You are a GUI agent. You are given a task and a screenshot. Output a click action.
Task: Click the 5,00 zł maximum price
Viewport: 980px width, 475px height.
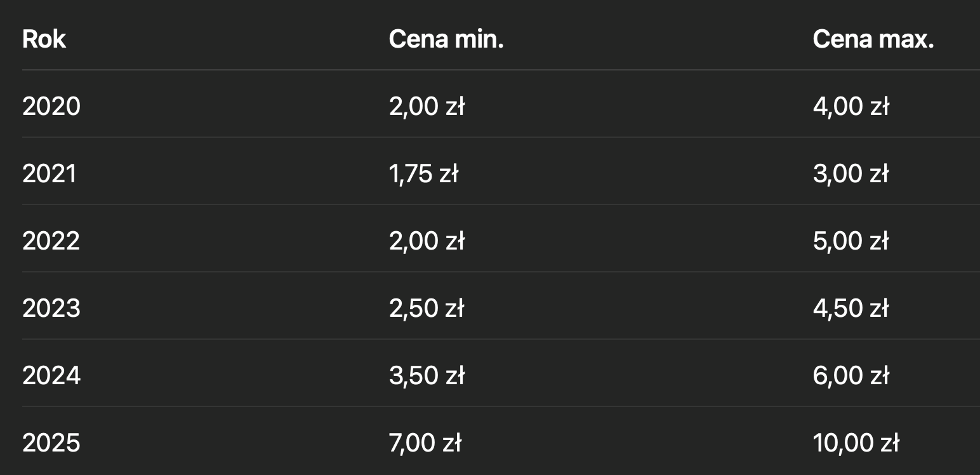click(x=851, y=241)
